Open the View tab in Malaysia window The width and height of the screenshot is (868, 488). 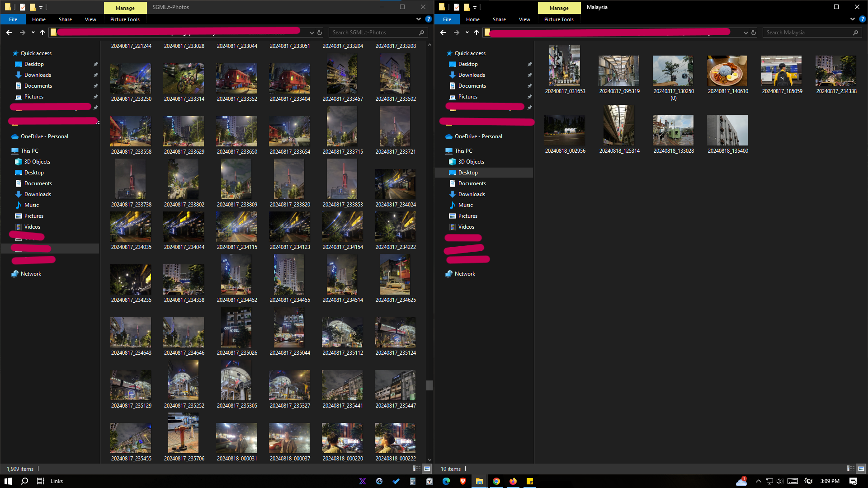coord(524,19)
